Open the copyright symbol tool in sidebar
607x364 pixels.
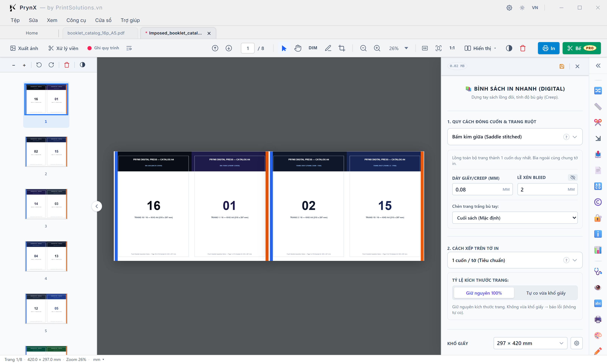[x=598, y=202]
